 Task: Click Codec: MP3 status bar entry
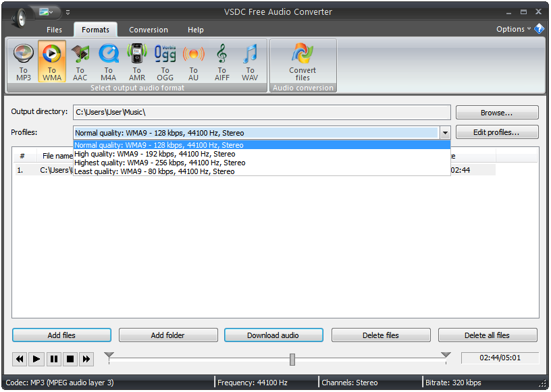click(x=59, y=383)
